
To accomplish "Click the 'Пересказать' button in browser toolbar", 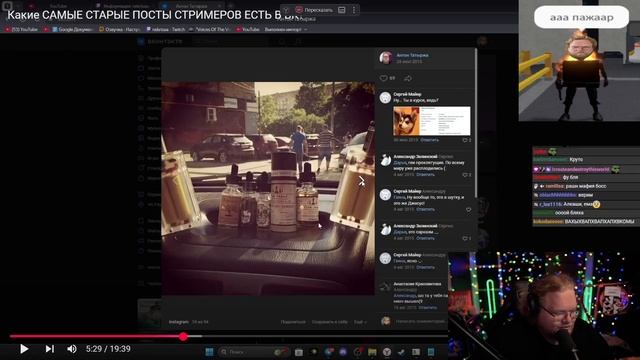I will (x=314, y=10).
